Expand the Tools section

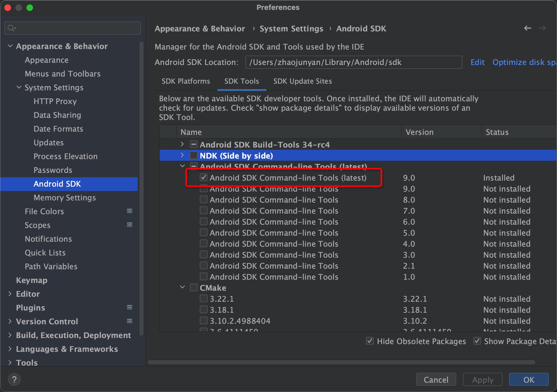tap(10, 363)
